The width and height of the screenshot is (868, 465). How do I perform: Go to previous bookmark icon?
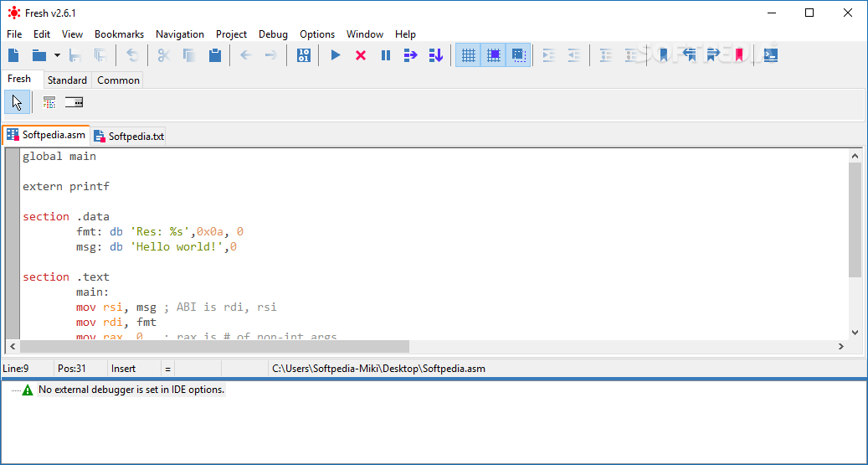point(689,54)
